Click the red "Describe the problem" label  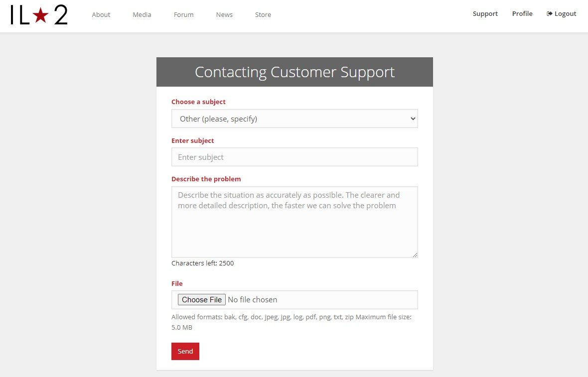coord(206,179)
